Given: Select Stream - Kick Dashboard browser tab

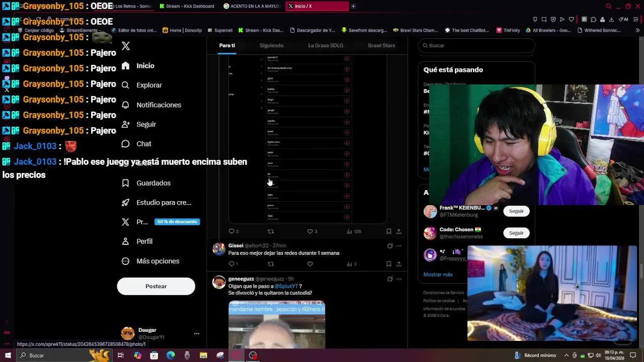Looking at the screenshot, I should click(186, 6).
